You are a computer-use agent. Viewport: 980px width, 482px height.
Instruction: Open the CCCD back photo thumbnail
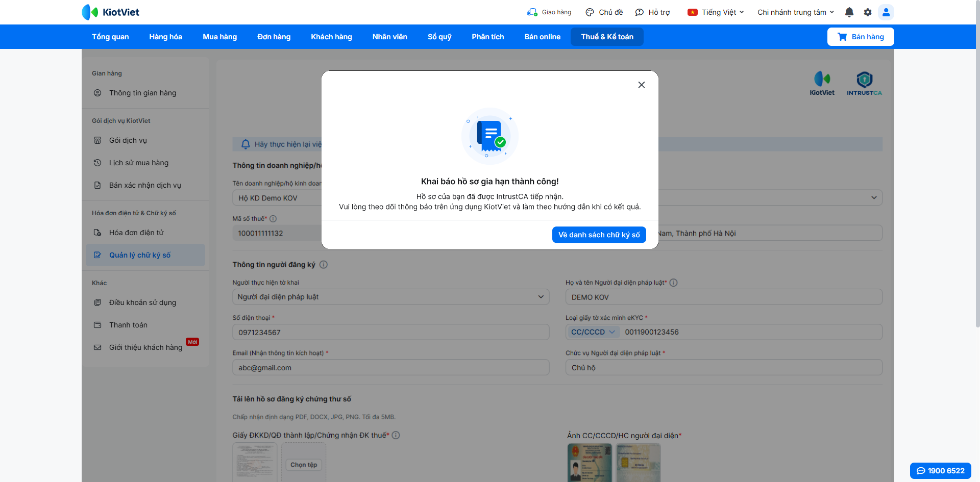coord(639,463)
